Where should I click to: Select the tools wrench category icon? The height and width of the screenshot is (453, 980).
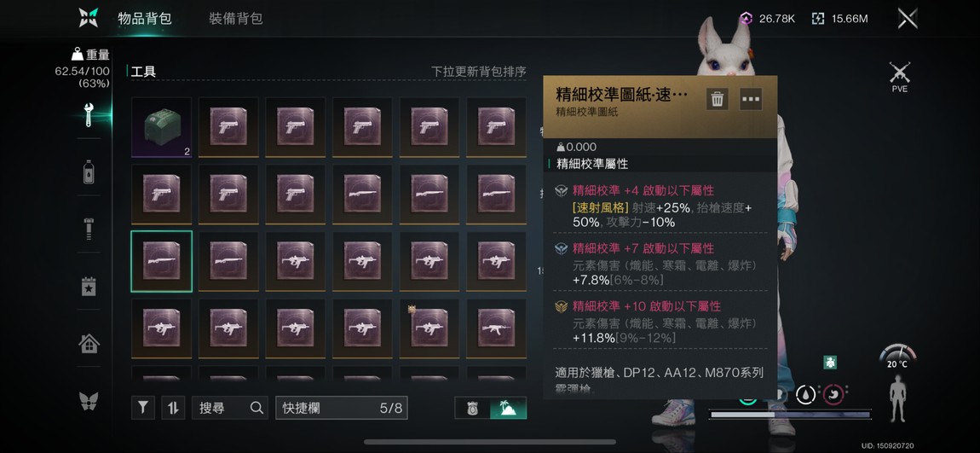click(x=89, y=114)
